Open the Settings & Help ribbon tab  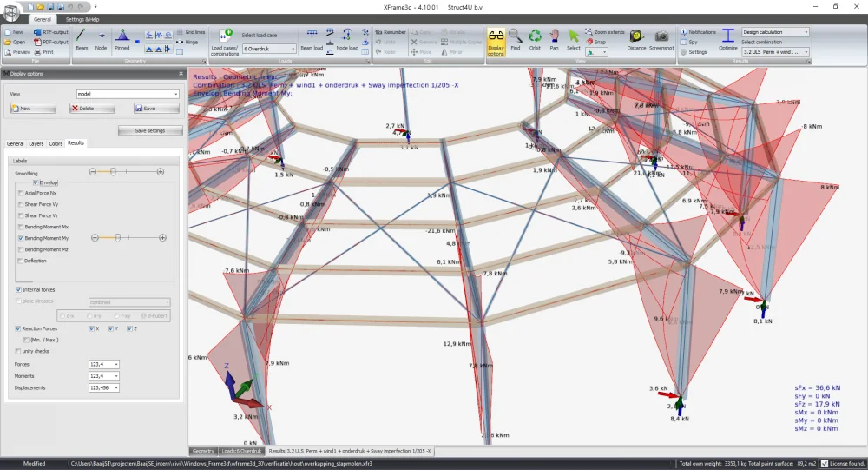[x=82, y=19]
